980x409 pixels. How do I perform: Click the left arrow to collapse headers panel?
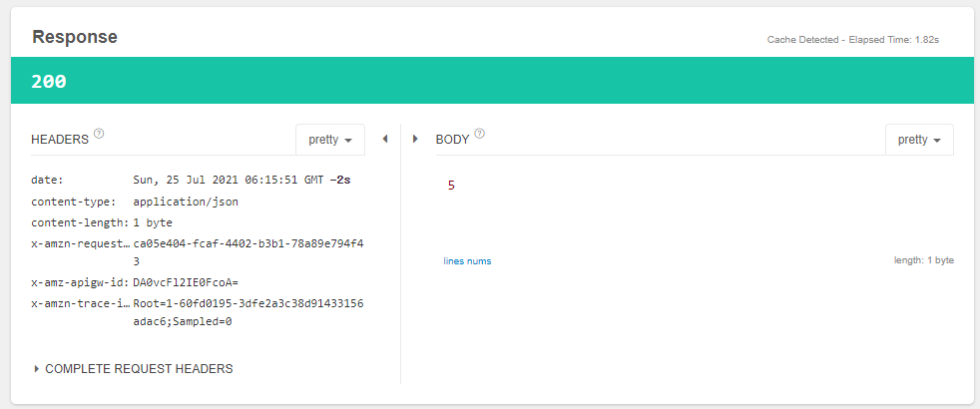(385, 140)
